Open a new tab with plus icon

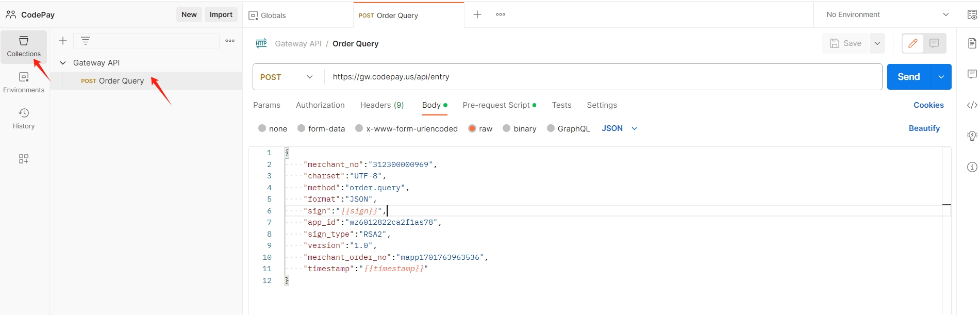tap(477, 14)
